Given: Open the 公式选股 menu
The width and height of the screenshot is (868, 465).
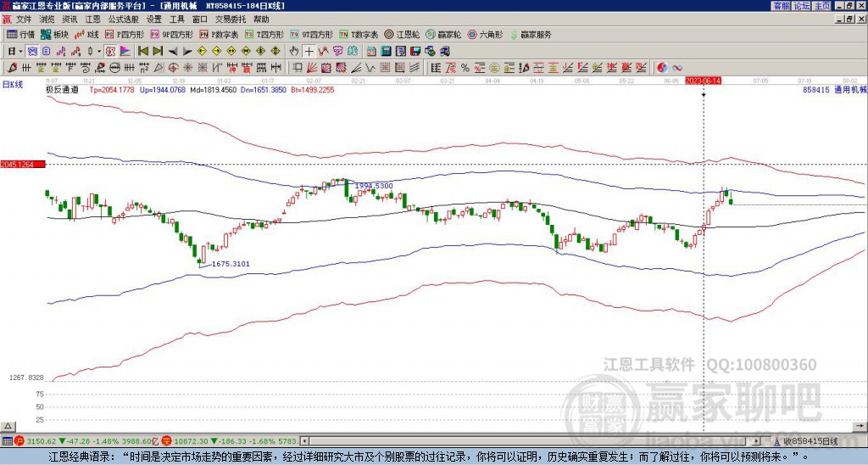Looking at the screenshot, I should point(124,20).
